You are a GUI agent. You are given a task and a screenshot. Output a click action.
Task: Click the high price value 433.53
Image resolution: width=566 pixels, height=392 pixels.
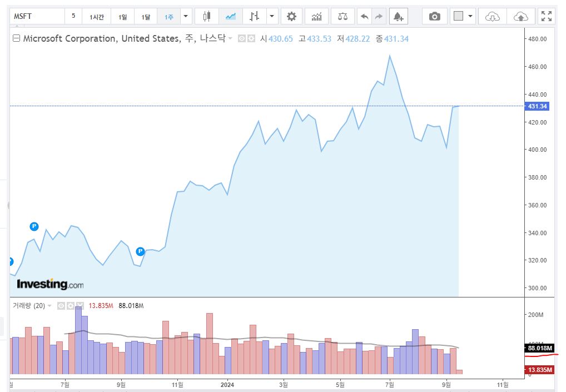click(319, 38)
